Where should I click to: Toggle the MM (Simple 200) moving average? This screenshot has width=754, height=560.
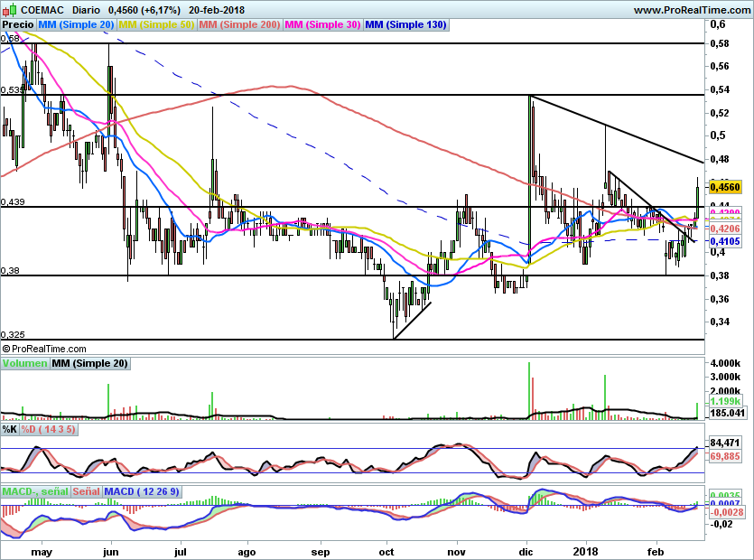(x=239, y=25)
